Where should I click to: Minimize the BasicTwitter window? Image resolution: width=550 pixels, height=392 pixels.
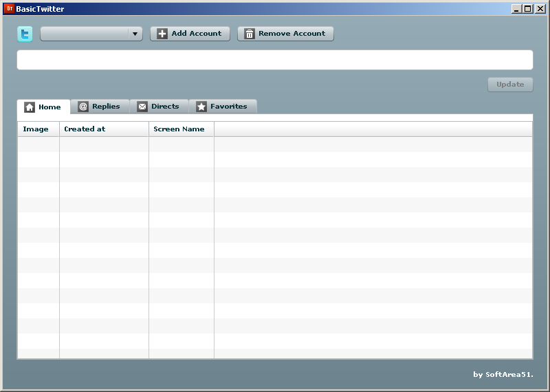pos(516,9)
